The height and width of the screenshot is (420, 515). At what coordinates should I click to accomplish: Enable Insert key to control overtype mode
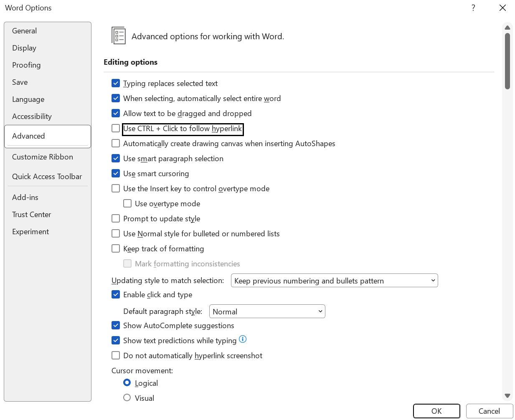(116, 189)
